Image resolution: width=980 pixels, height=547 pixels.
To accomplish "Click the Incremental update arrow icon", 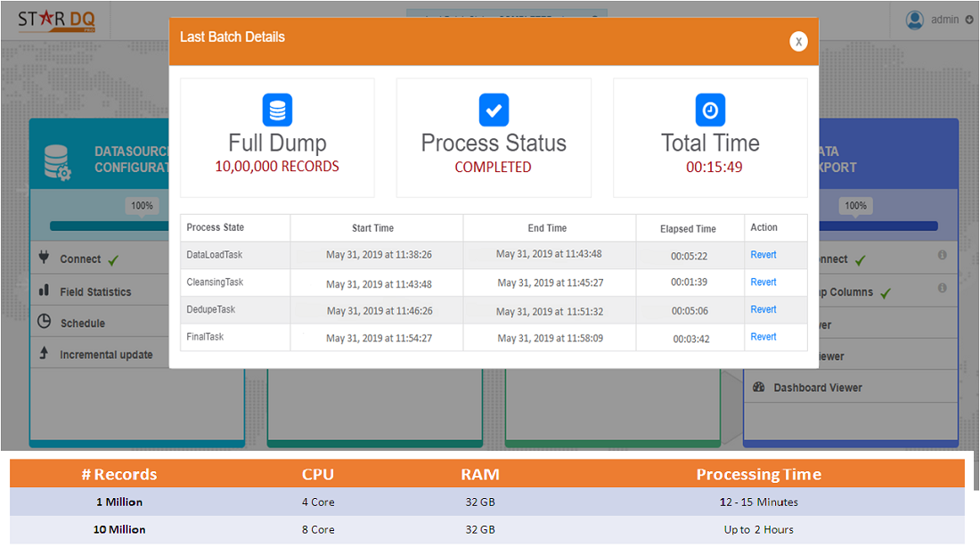I will [44, 354].
